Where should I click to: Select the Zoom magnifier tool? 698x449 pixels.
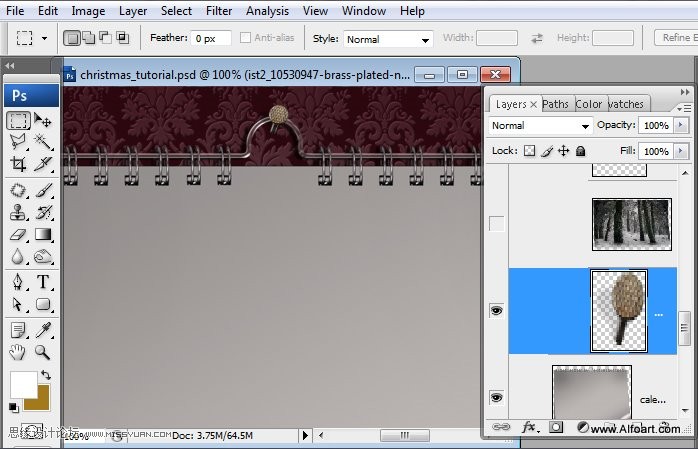point(43,352)
